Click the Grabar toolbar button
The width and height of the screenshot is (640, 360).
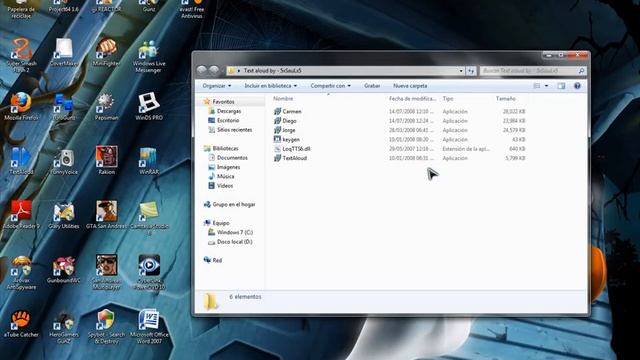click(372, 86)
